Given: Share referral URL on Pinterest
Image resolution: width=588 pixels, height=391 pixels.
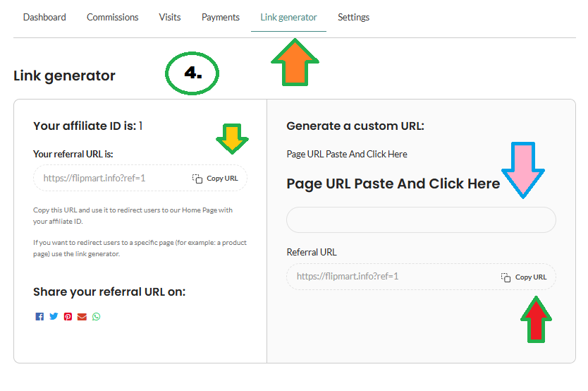Looking at the screenshot, I should point(68,317).
